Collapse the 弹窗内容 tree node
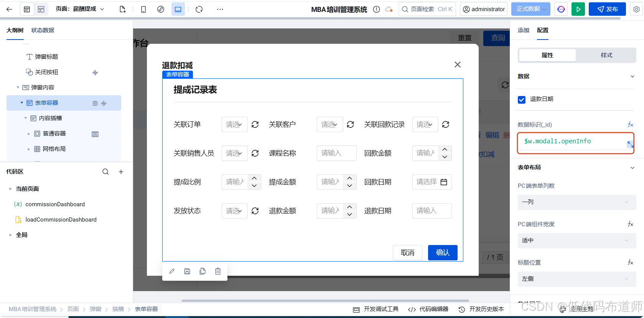The height and width of the screenshot is (318, 644). 18,88
